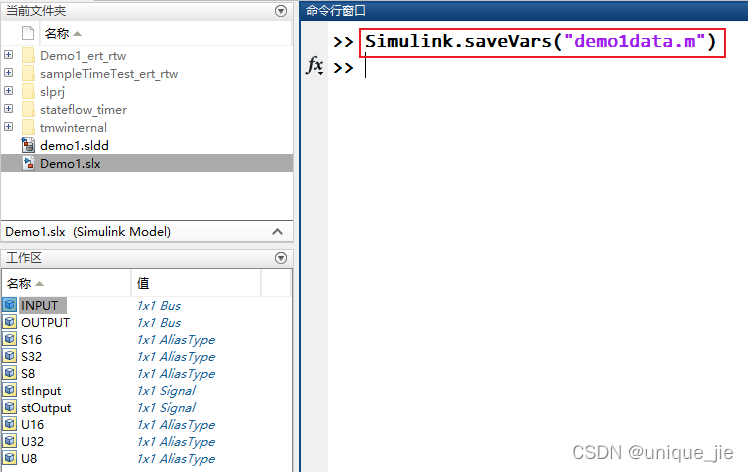Image resolution: width=748 pixels, height=472 pixels.
Task: Click the file type column header icon
Action: point(28,33)
